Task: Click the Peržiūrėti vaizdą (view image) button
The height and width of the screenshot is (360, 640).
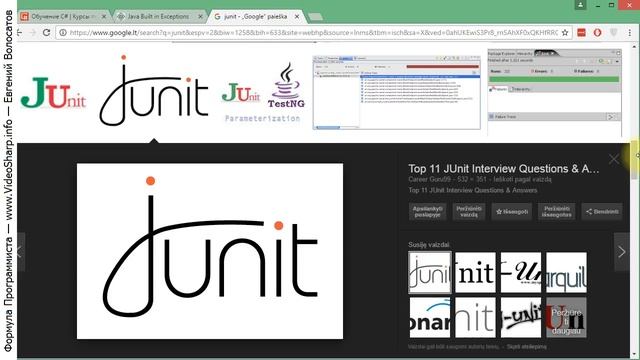Action: 469,211
